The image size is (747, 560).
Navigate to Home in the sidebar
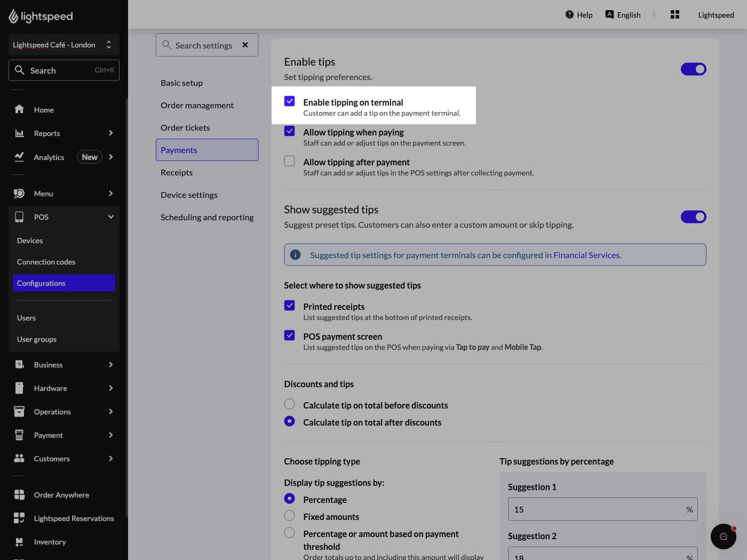click(43, 109)
